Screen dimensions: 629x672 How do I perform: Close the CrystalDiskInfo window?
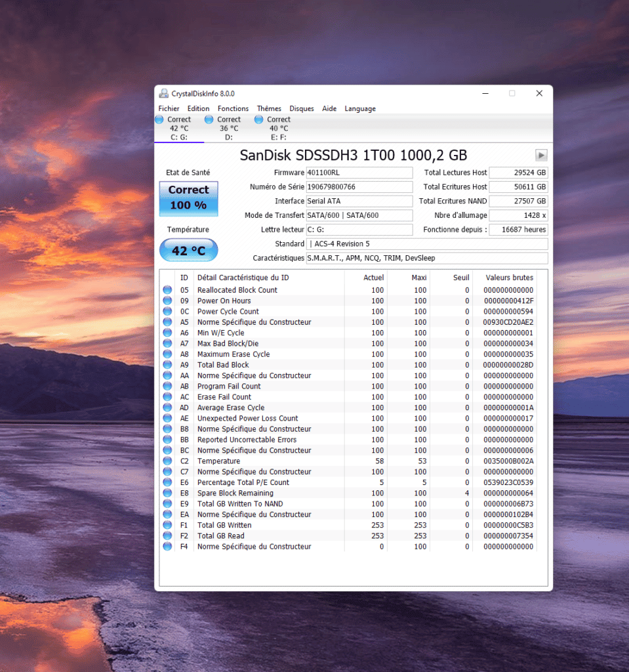[539, 93]
